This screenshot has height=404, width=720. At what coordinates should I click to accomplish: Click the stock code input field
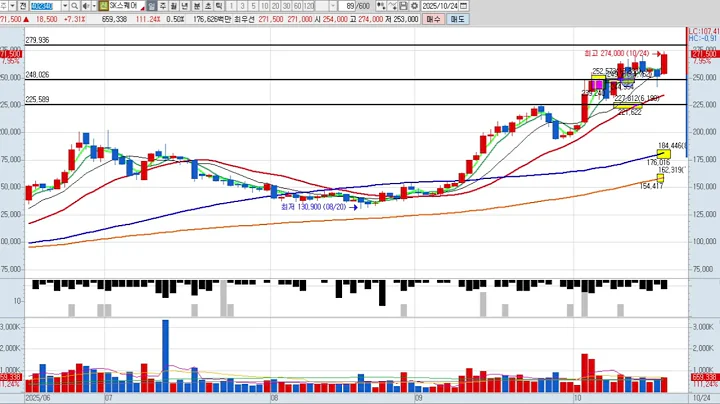coord(45,6)
